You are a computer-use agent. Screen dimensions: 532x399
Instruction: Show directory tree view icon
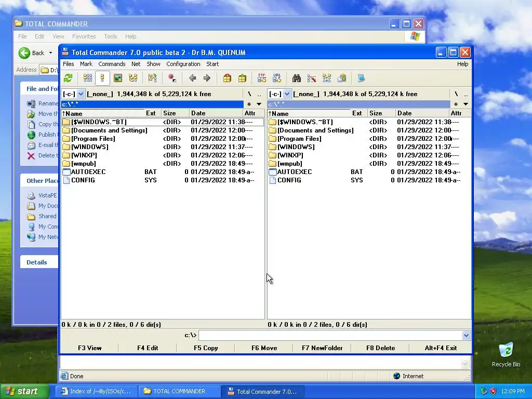(133, 78)
